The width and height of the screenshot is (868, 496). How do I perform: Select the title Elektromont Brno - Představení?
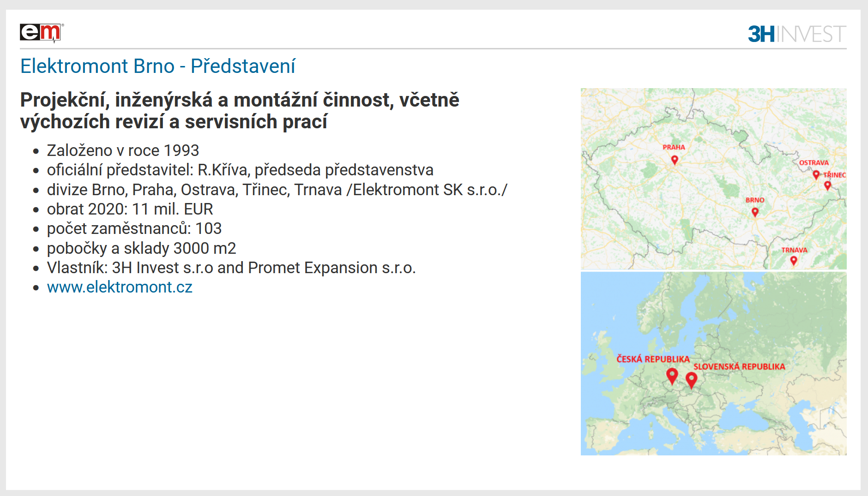pyautogui.click(x=158, y=66)
